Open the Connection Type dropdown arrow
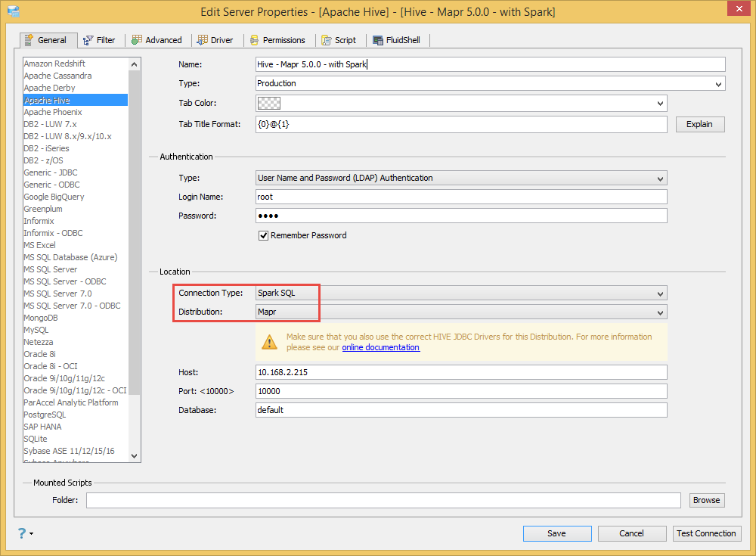The height and width of the screenshot is (556, 756). coord(660,294)
